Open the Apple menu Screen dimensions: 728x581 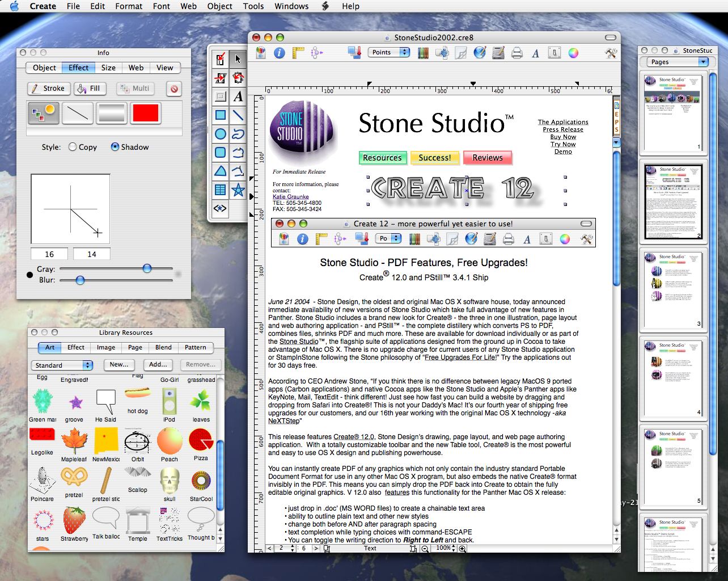(x=15, y=6)
